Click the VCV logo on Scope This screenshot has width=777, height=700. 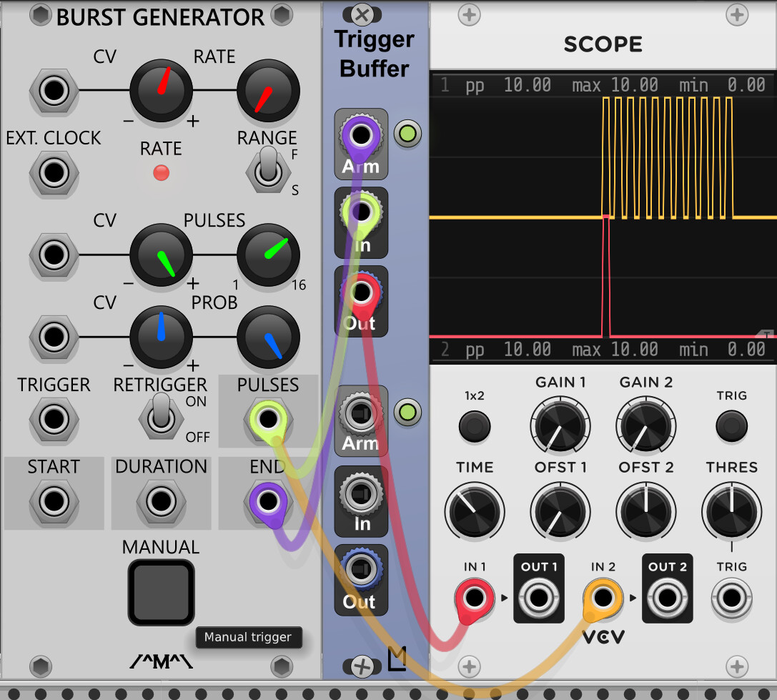click(603, 638)
